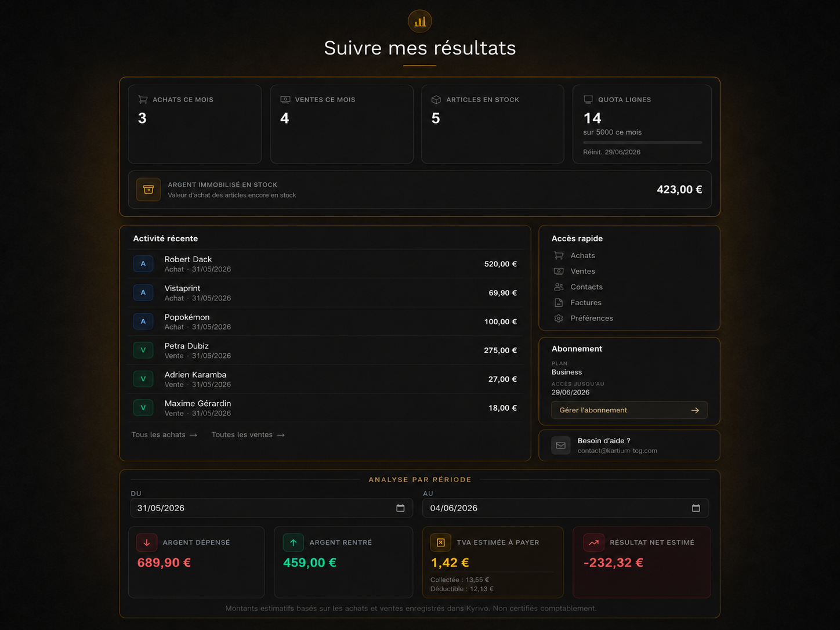This screenshot has height=630, width=840.
Task: Click the cart icon beside Achats in Accès rapide
Action: [x=559, y=256]
